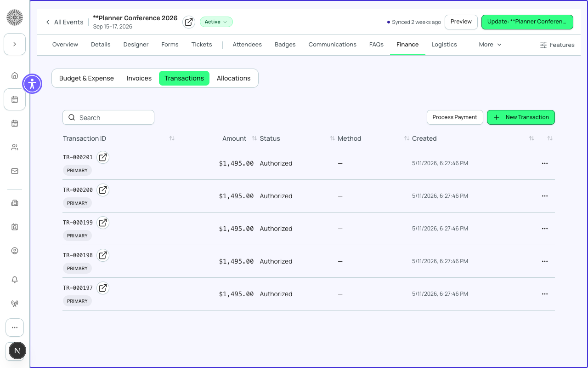Focus the transactions Search field

tap(108, 117)
